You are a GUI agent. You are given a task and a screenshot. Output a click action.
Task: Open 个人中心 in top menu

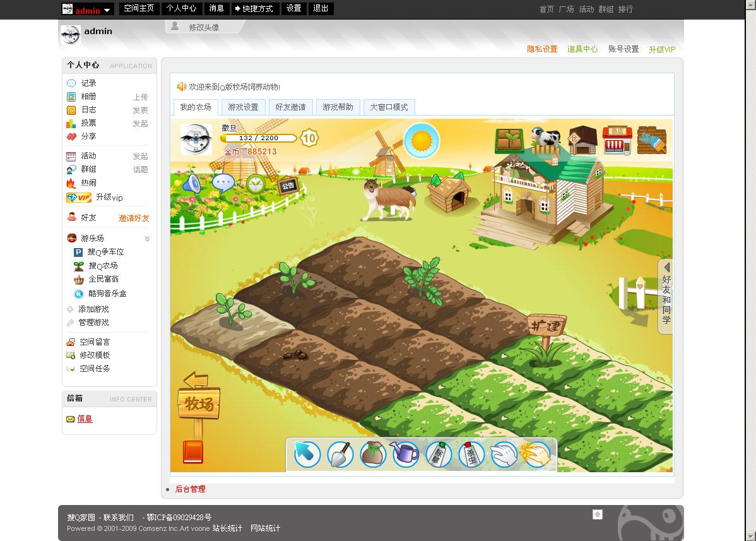click(x=181, y=8)
